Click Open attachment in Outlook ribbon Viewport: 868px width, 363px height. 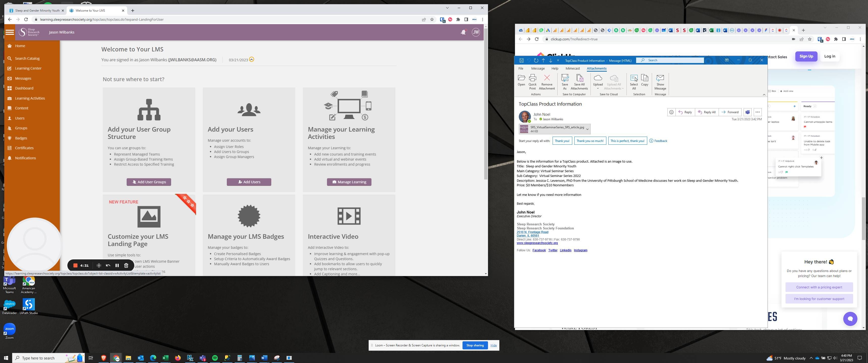(x=521, y=80)
